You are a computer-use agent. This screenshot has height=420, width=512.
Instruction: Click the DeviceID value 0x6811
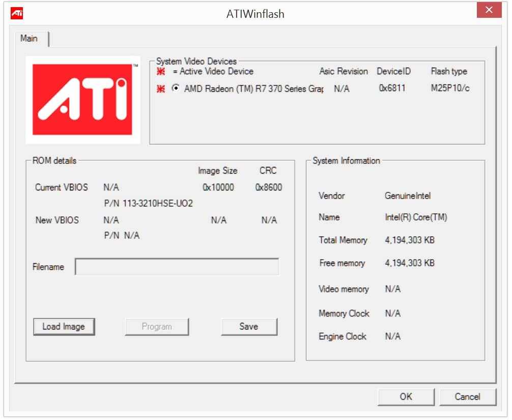(392, 88)
